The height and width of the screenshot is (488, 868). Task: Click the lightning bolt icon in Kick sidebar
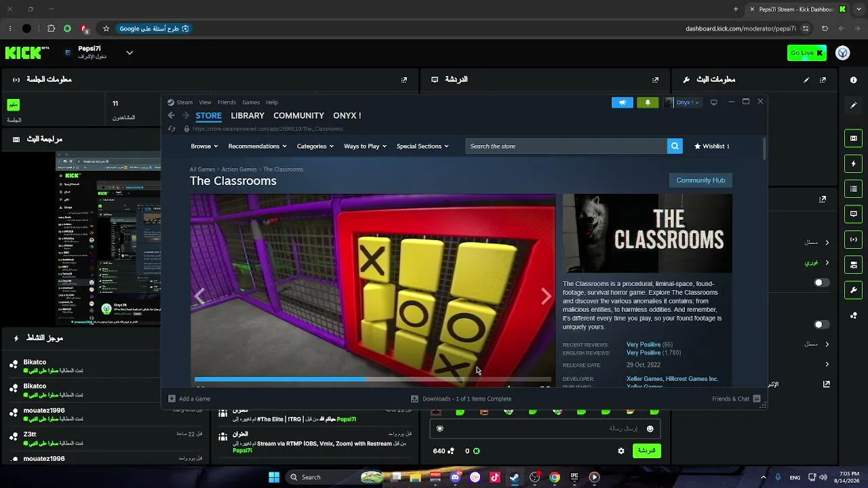click(853, 164)
